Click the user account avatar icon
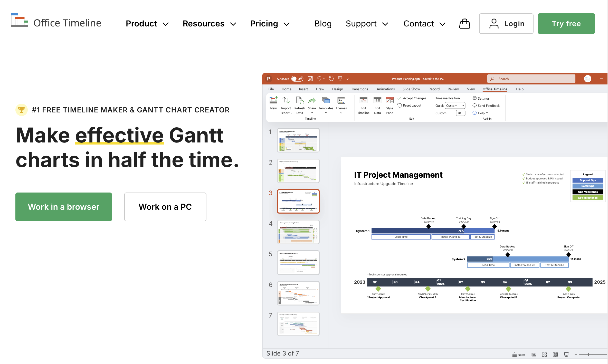 pos(587,79)
